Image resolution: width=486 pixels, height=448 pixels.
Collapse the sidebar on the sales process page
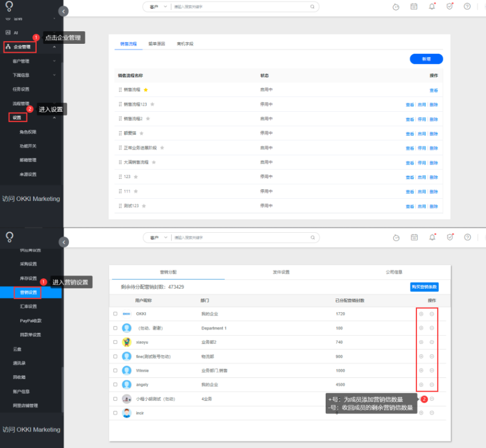point(63,12)
